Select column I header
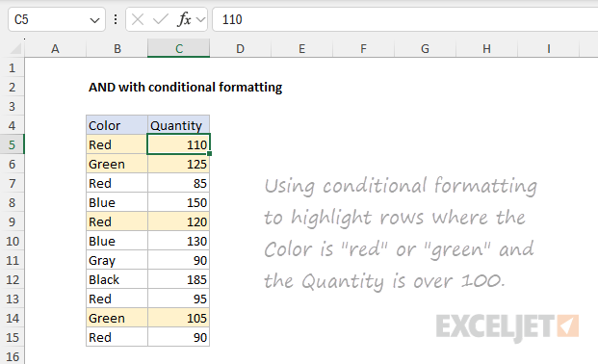The image size is (598, 364). [549, 49]
